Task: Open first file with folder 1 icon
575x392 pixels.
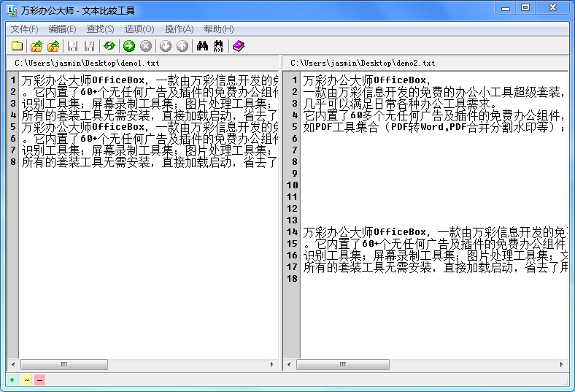Action: [36, 46]
